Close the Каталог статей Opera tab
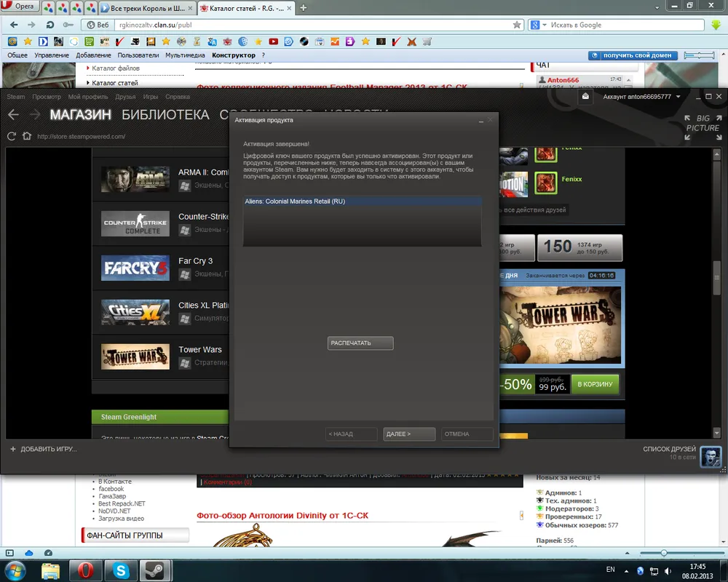The image size is (728, 582). (289, 8)
